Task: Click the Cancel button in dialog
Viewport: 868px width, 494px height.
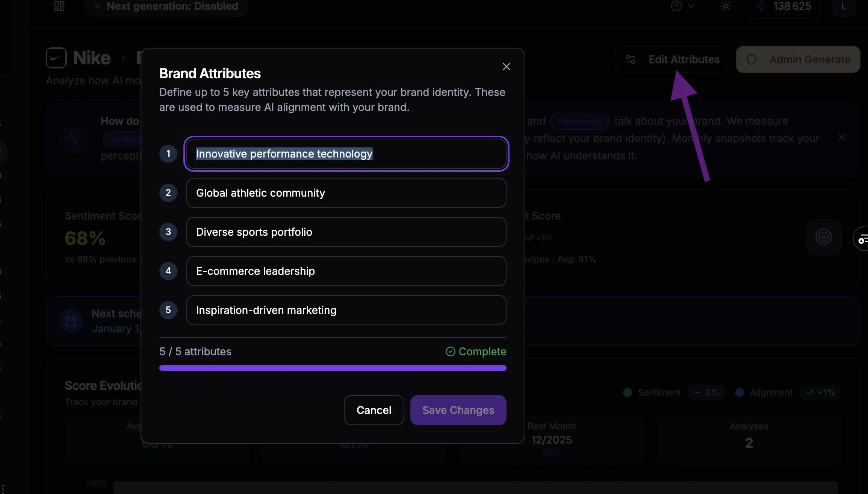Action: click(x=374, y=410)
